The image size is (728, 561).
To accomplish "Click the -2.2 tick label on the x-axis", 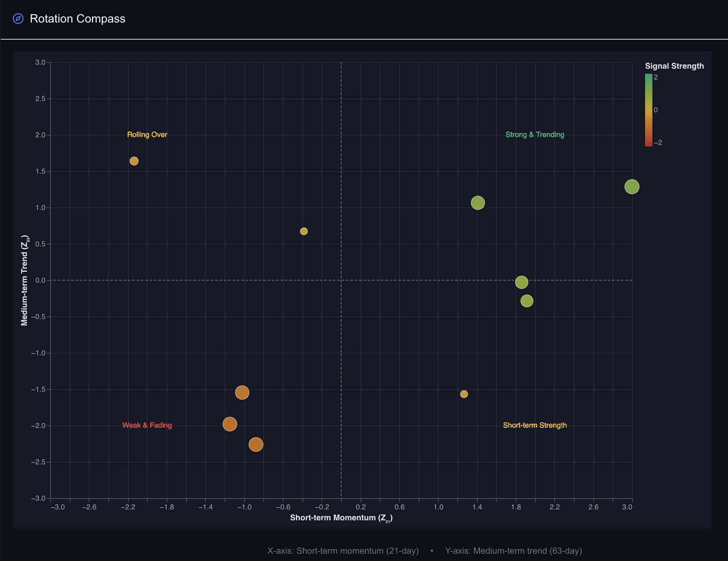I will pyautogui.click(x=128, y=507).
